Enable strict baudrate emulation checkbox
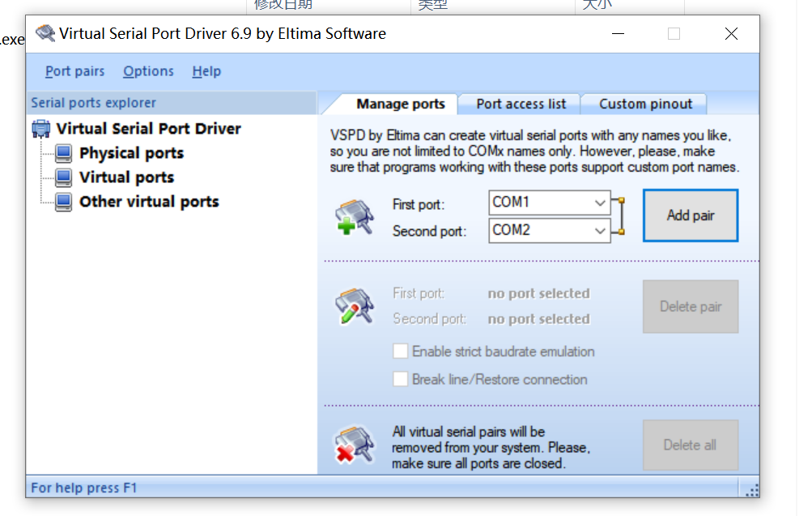Screen dimensions: 812x516 coord(400,352)
